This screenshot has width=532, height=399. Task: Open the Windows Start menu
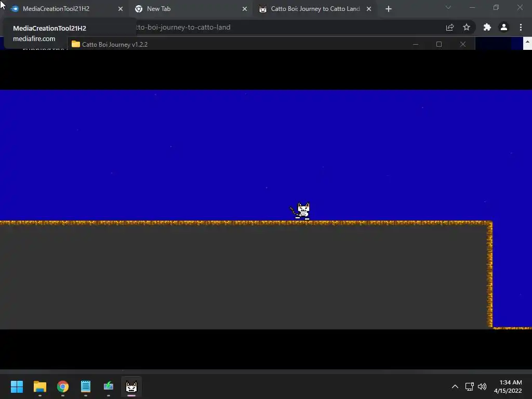coord(17,387)
